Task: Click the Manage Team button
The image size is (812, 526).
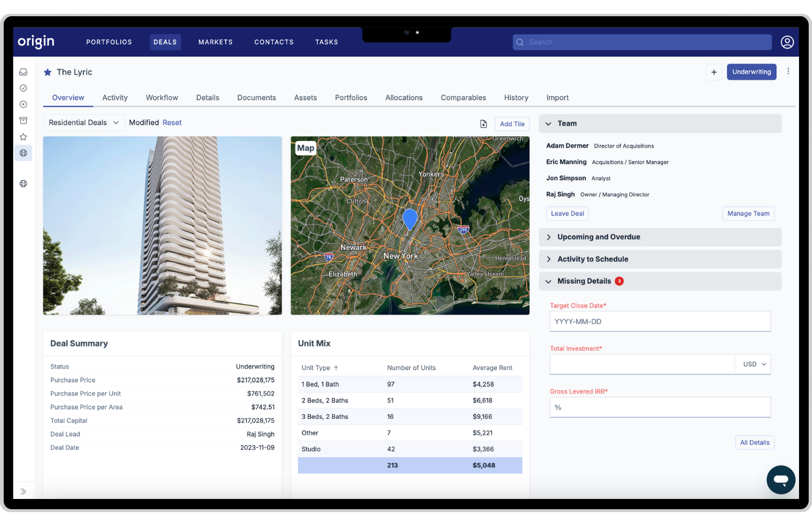Action: [x=748, y=213]
